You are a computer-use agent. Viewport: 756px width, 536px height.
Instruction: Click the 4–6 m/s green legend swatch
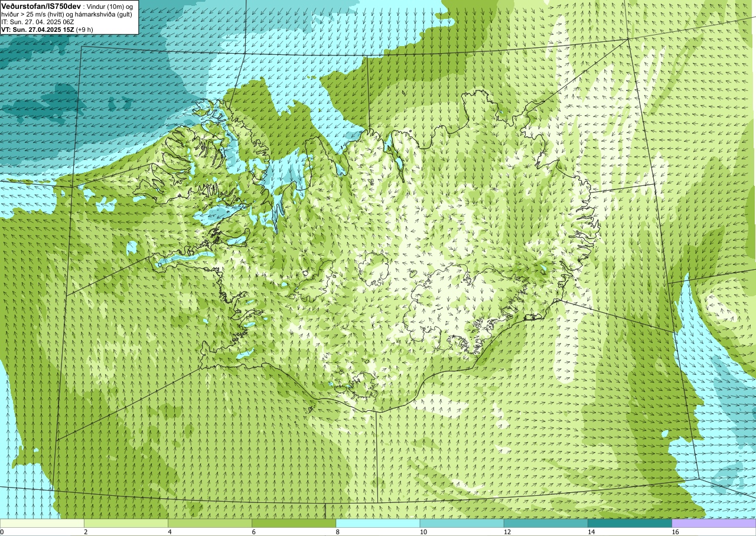coord(210,523)
